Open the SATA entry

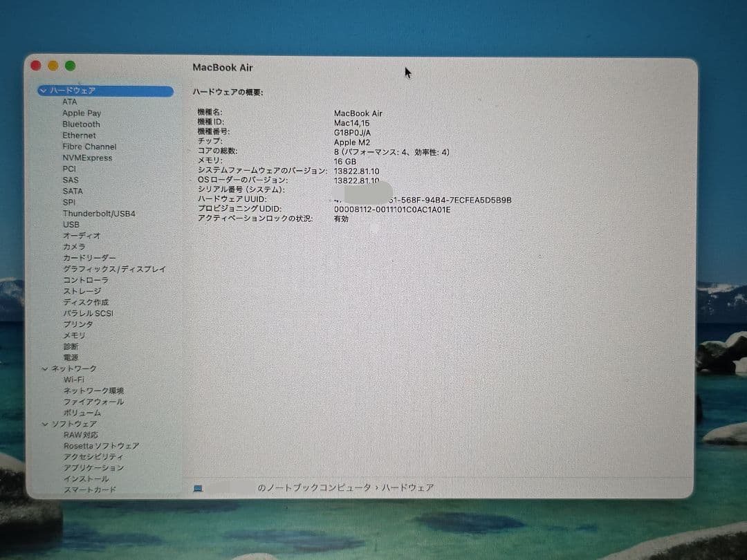(x=73, y=191)
